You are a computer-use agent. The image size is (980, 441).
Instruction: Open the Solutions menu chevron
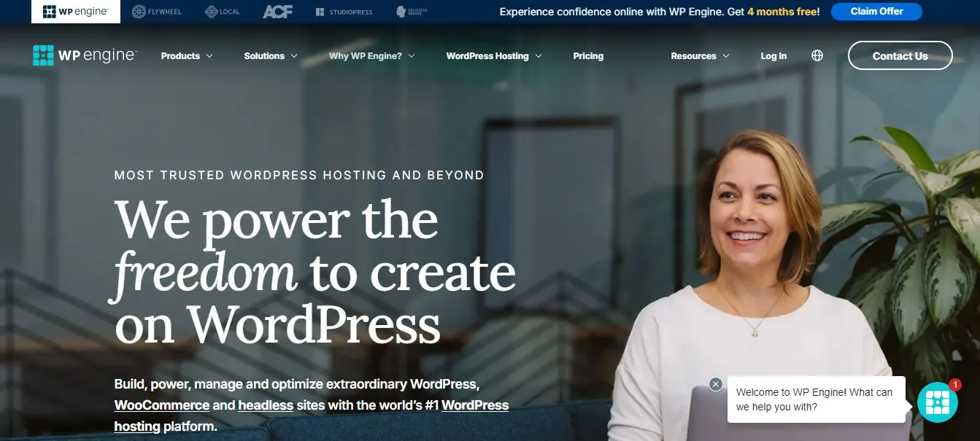tap(293, 55)
